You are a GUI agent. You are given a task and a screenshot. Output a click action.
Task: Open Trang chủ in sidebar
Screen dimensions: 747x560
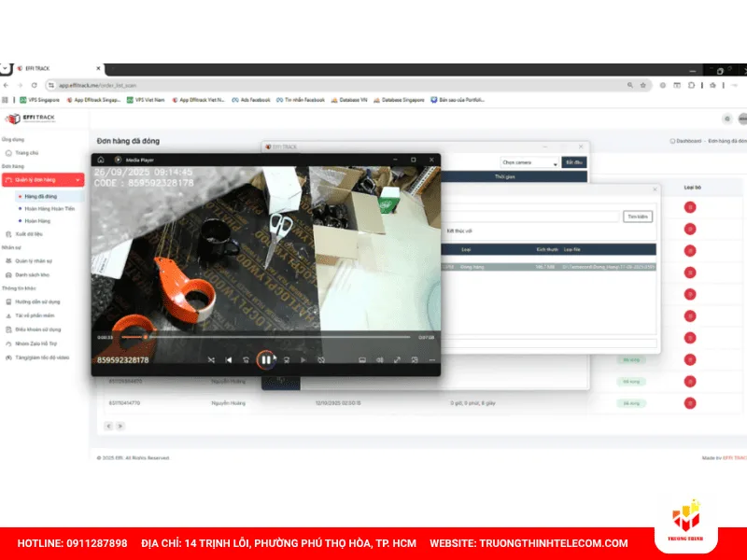point(27,153)
